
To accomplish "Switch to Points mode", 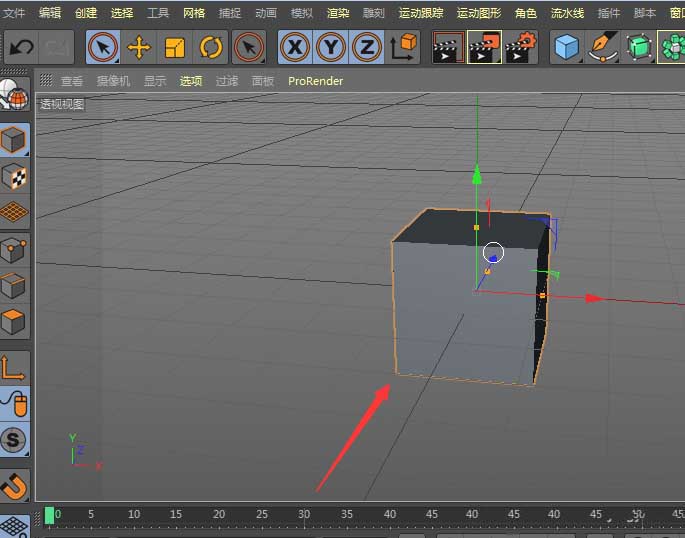I will pos(14,250).
